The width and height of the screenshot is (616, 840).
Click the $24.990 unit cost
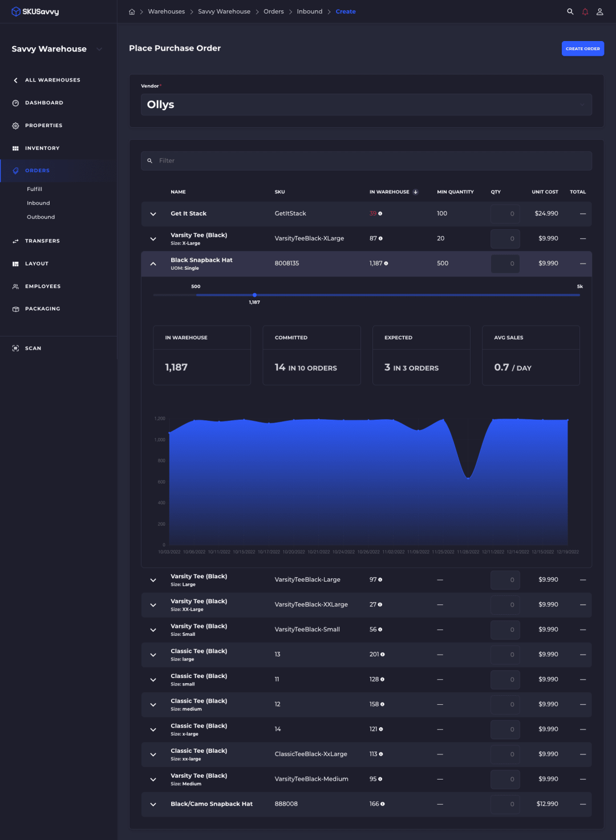coord(546,213)
